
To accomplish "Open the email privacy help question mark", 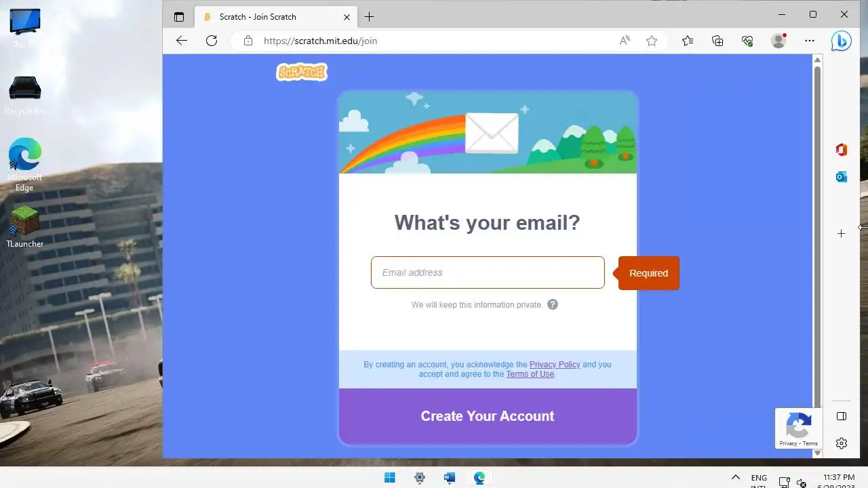I will click(553, 304).
